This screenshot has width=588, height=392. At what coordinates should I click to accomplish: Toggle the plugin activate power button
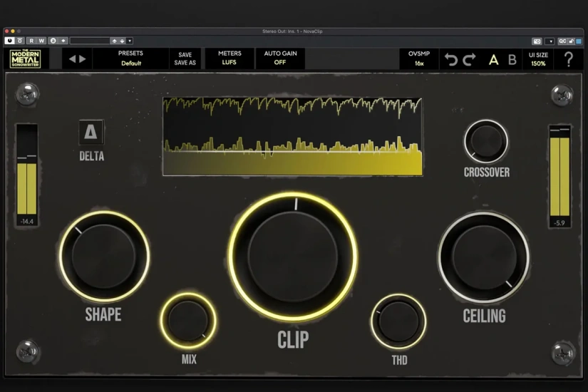pos(9,41)
